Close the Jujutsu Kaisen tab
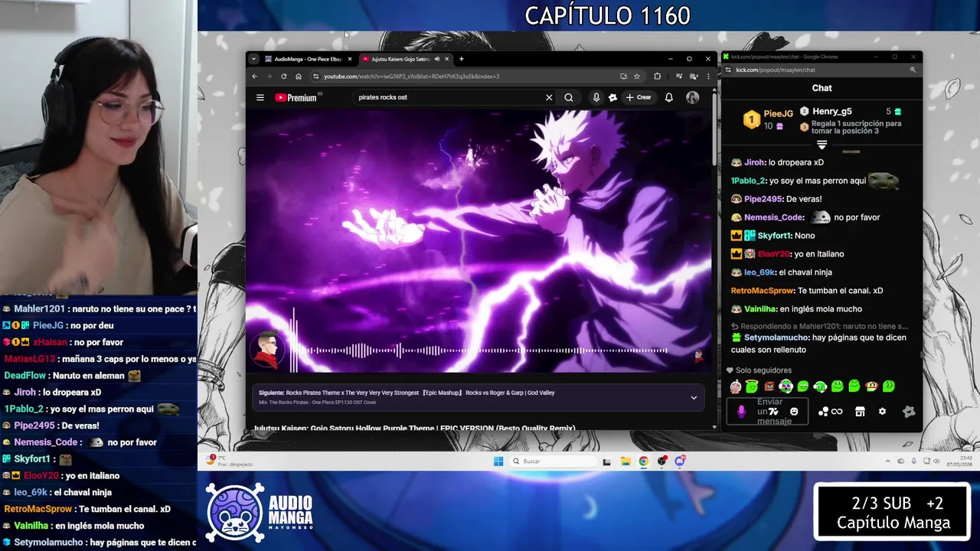Viewport: 980px width, 551px height. click(447, 59)
